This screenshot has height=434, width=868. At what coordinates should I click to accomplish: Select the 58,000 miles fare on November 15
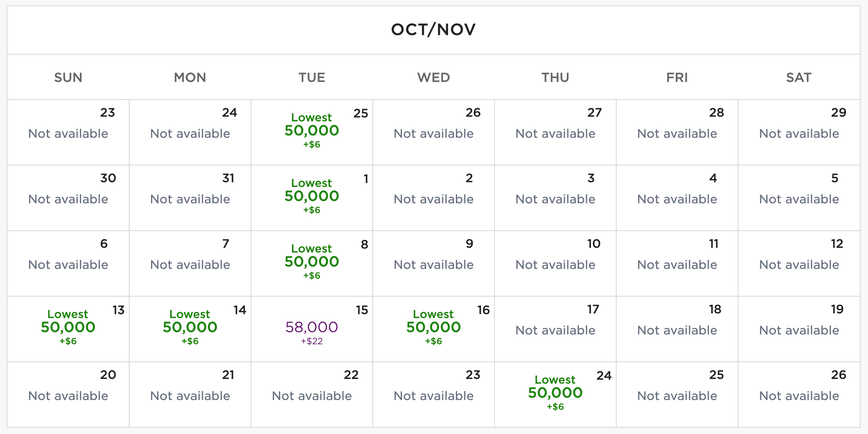(311, 327)
